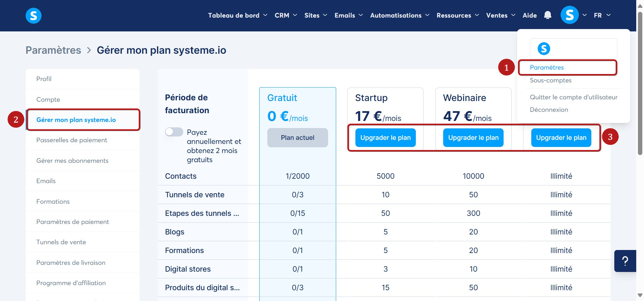The width and height of the screenshot is (644, 301).
Task: Select Paramètres in the user menu
Action: 547,68
